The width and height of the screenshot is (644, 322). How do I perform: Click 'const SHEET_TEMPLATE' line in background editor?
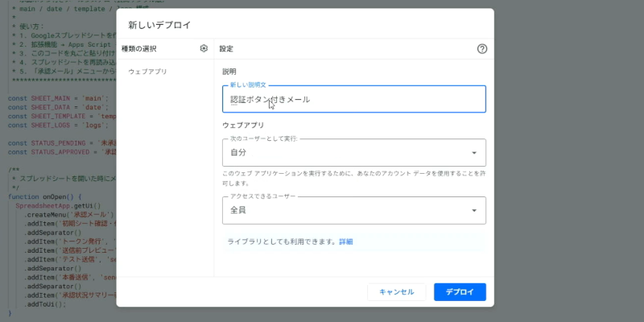(62, 116)
